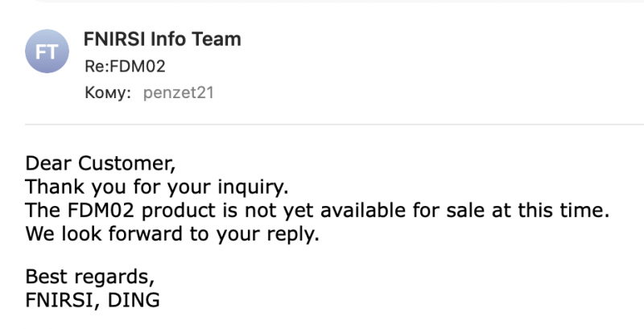This screenshot has width=644, height=329.
Task: Select the penzet21 recipient address
Action: click(x=178, y=93)
